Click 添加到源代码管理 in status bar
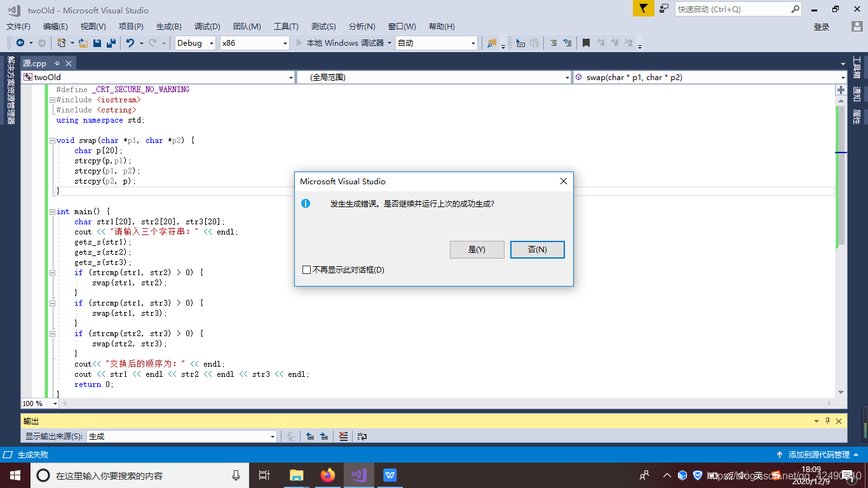The width and height of the screenshot is (868, 488). point(819,455)
